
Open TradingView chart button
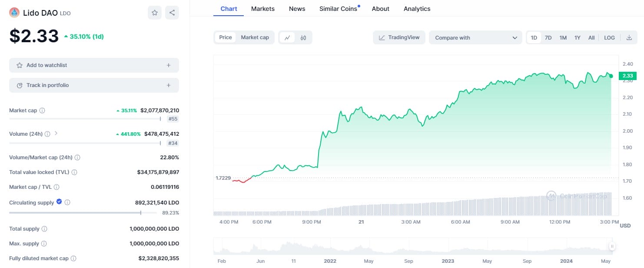click(399, 38)
